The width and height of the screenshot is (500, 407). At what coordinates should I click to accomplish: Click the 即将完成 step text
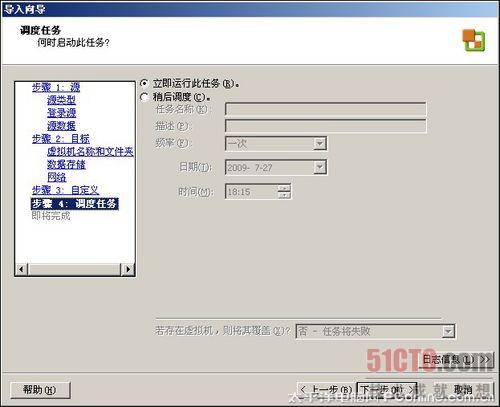51,216
